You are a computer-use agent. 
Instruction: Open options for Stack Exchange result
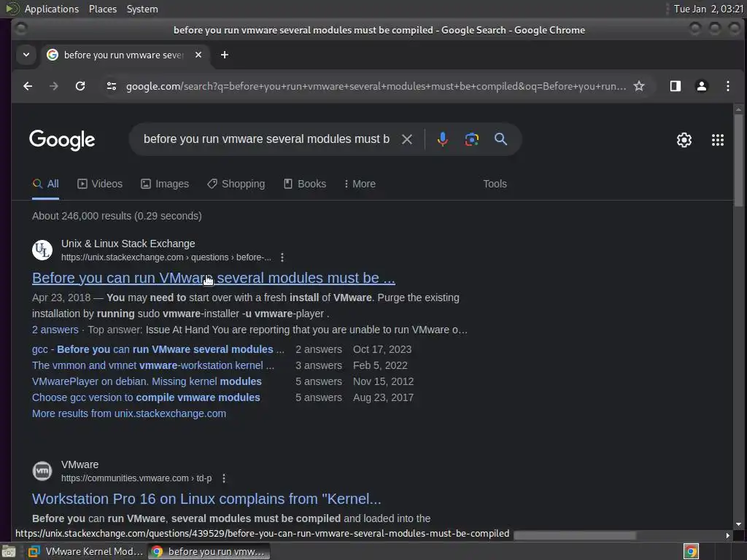tap(282, 257)
